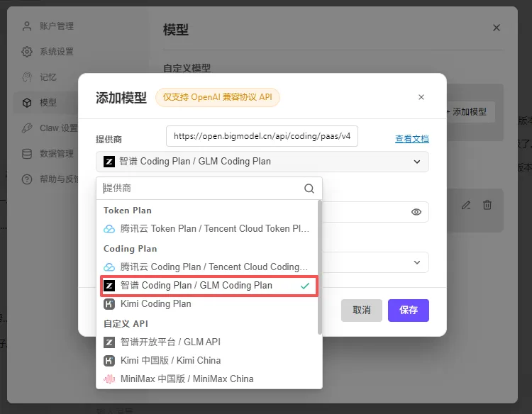Close the 模型 settings panel
The image size is (532, 414).
(497, 28)
